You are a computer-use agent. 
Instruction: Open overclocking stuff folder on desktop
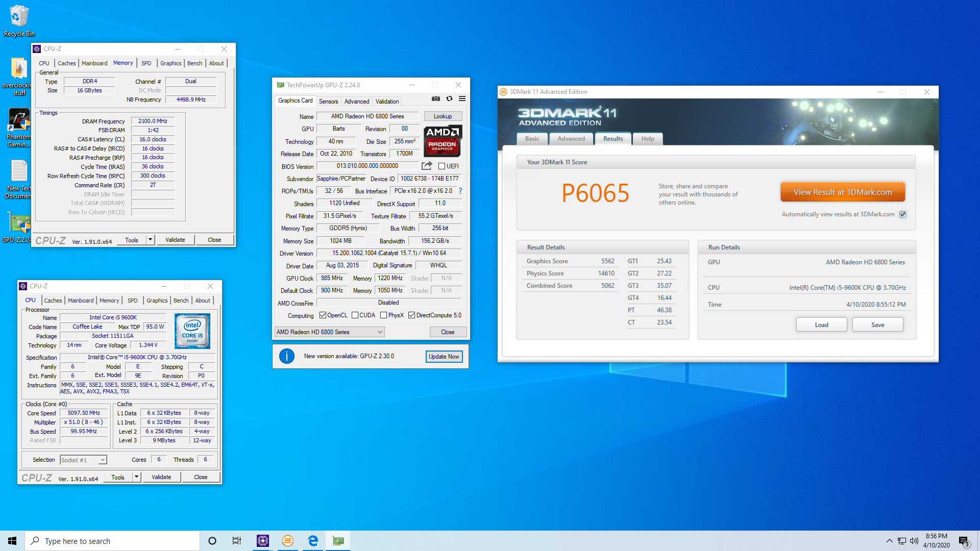coord(19,77)
